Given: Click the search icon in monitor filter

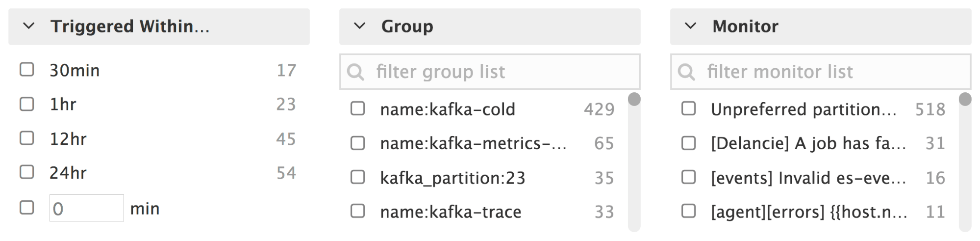Looking at the screenshot, I should tap(686, 72).
